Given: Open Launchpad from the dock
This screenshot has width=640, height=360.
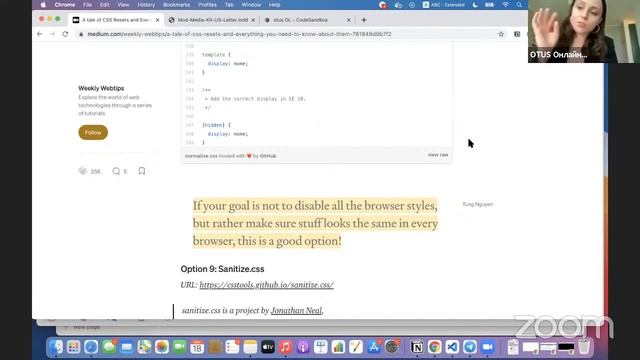Looking at the screenshot, I should point(73,347).
